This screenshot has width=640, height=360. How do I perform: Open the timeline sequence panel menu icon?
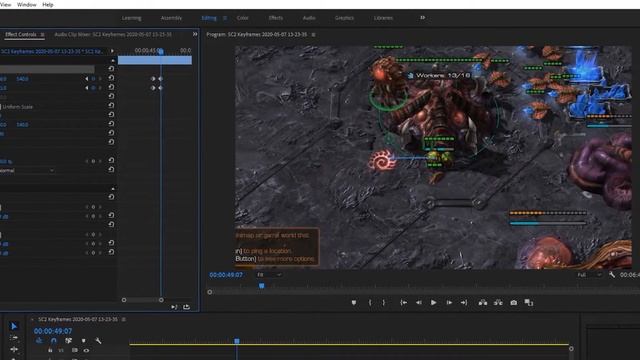pos(124,319)
